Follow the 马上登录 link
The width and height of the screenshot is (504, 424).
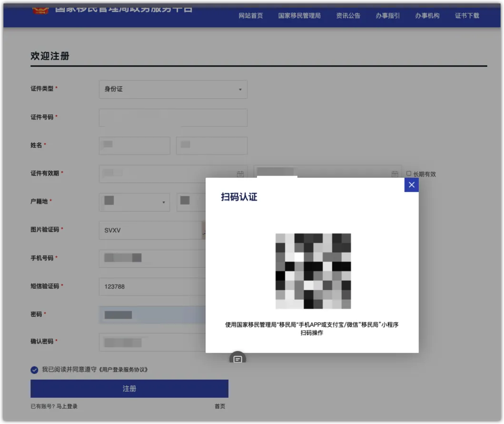67,406
